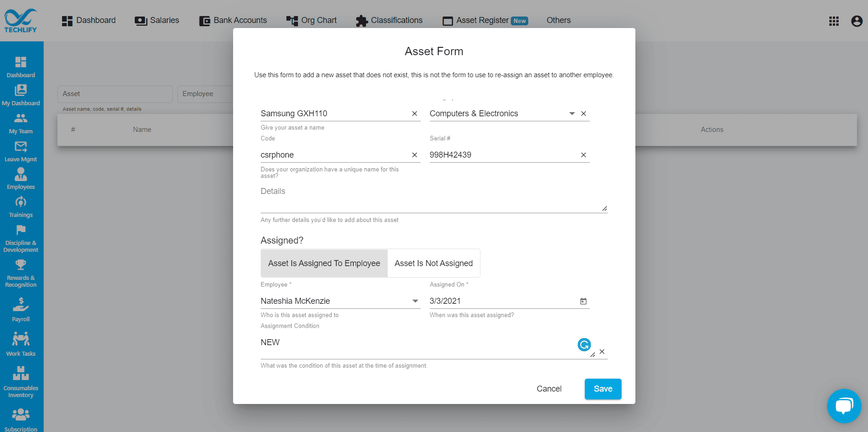Clear the Samsung GXH110 asset name
Image resolution: width=868 pixels, height=432 pixels.
pyautogui.click(x=414, y=114)
